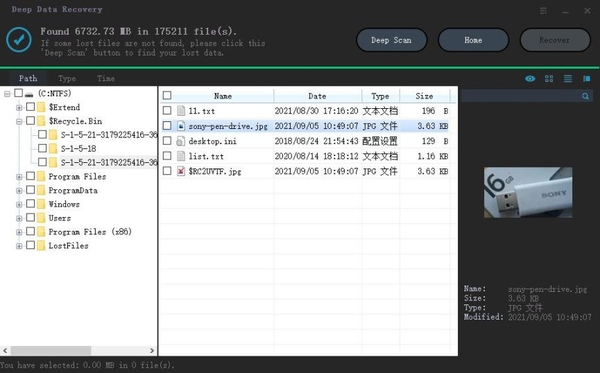600x373 pixels.
Task: Toggle the select-all checkbox in header
Action: pos(167,95)
